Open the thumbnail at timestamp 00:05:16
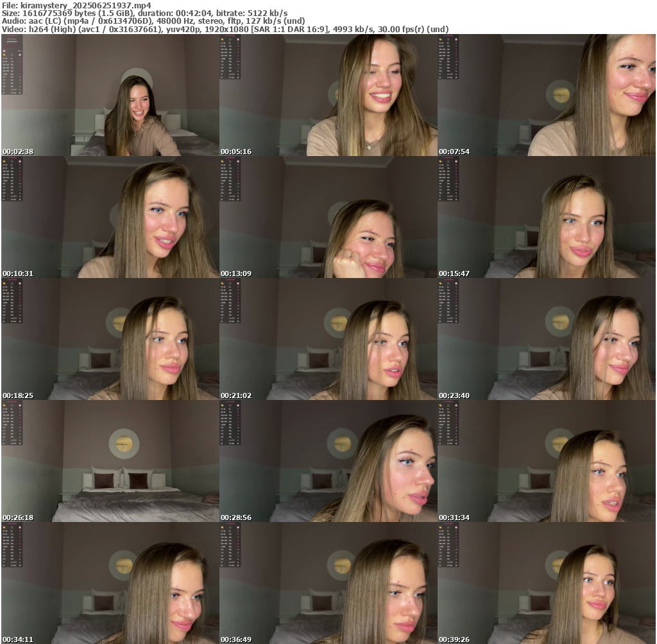This screenshot has width=657, height=644. [328, 95]
